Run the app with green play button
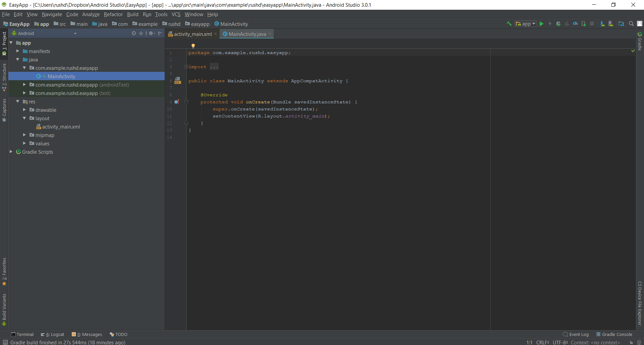 click(541, 24)
